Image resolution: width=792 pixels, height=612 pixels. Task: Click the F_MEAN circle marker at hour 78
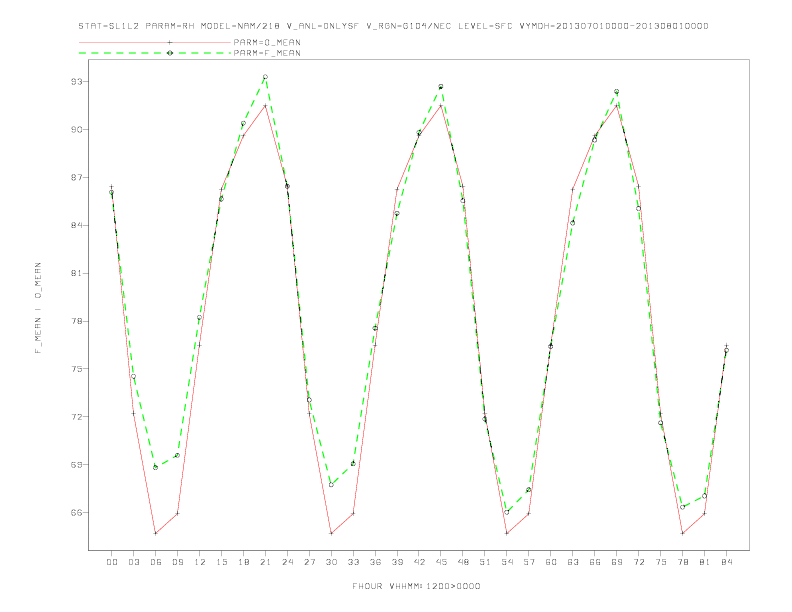tap(682, 507)
